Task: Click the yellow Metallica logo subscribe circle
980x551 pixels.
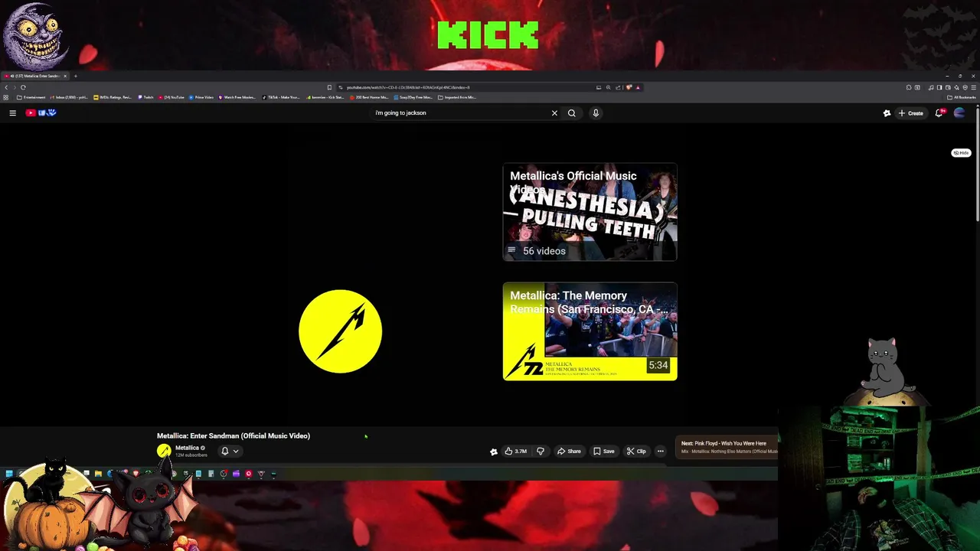Action: [340, 331]
